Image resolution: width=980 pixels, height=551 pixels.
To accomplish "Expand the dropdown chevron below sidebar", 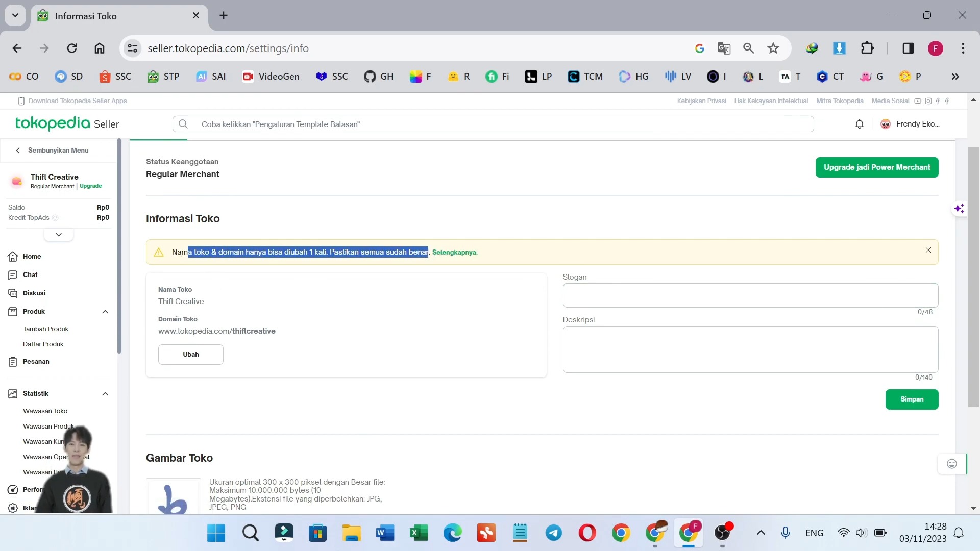I will [59, 234].
